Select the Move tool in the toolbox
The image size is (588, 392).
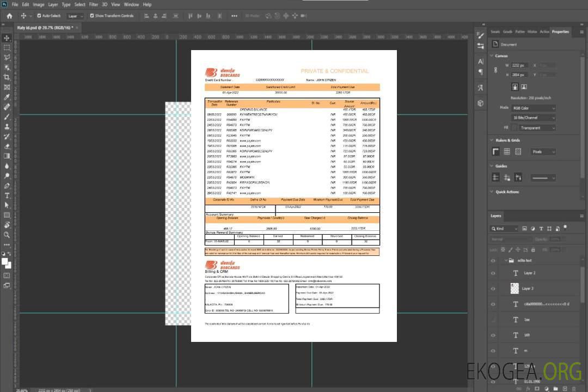[x=7, y=38]
